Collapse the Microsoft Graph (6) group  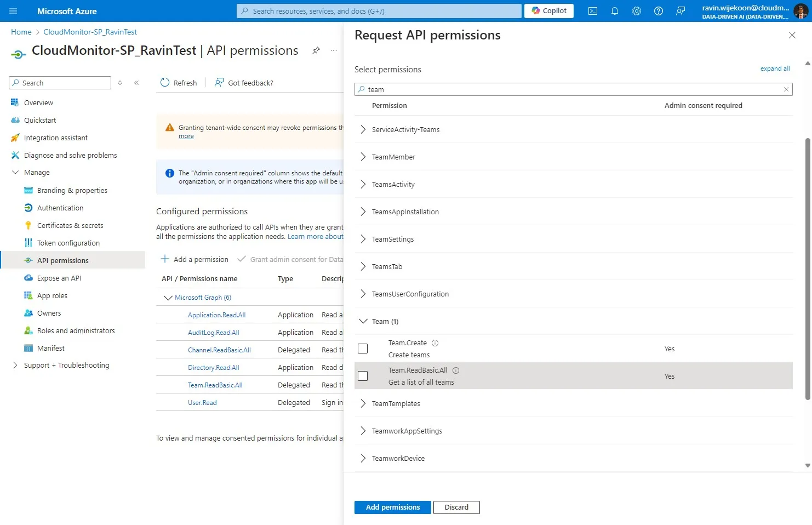click(x=168, y=298)
